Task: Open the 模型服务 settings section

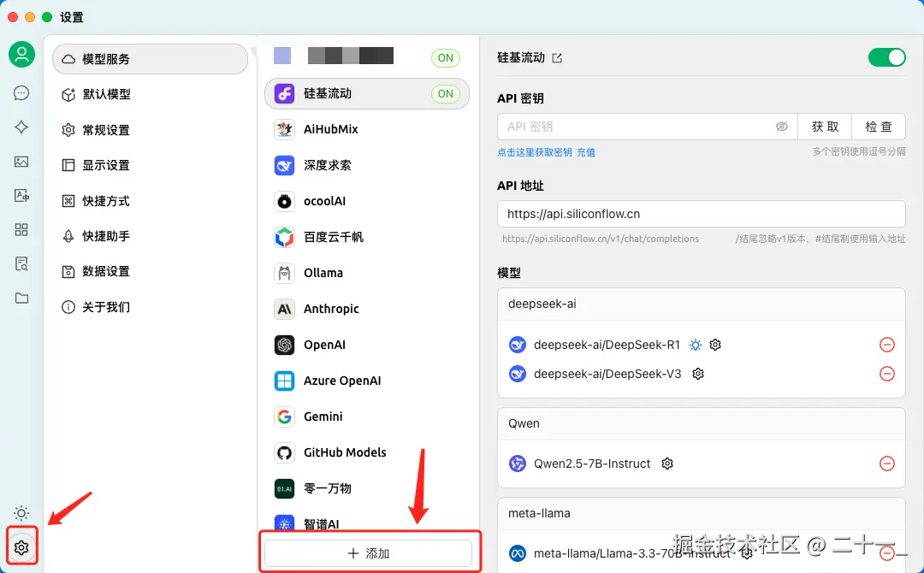Action: point(150,59)
